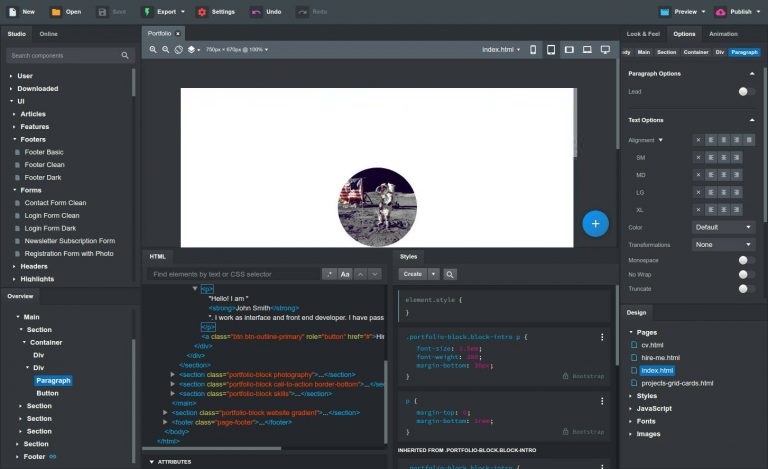Expand the Headers component group
This screenshot has width=768, height=469.
tap(14, 266)
